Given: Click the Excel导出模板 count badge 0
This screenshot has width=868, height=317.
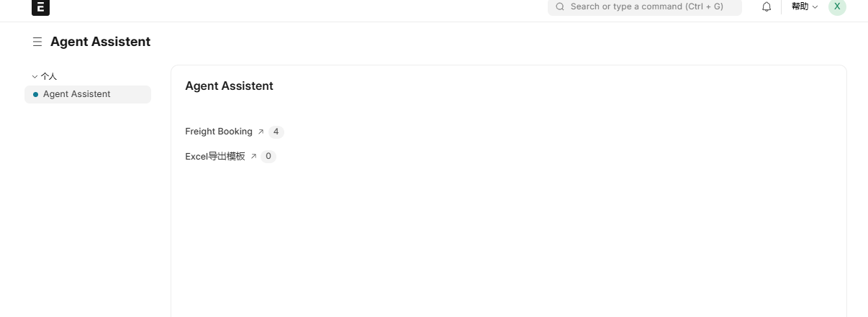Looking at the screenshot, I should (x=268, y=156).
